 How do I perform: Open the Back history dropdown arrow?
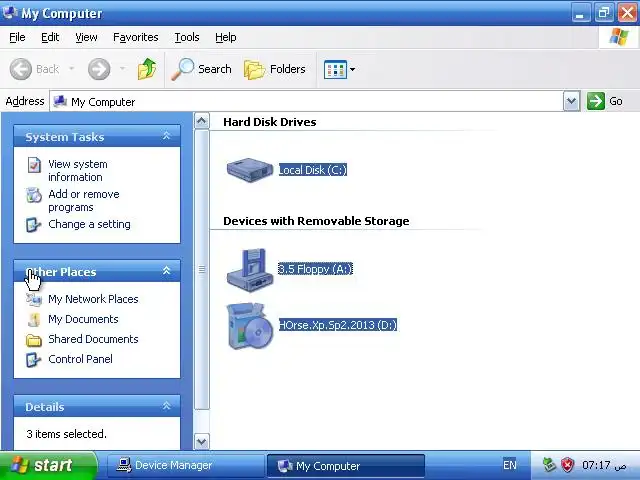coord(71,69)
